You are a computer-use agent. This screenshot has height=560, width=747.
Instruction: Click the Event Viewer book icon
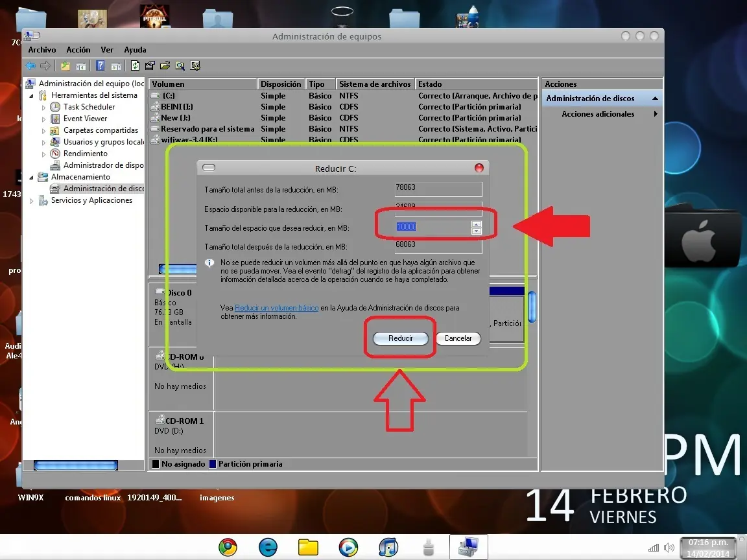(55, 119)
